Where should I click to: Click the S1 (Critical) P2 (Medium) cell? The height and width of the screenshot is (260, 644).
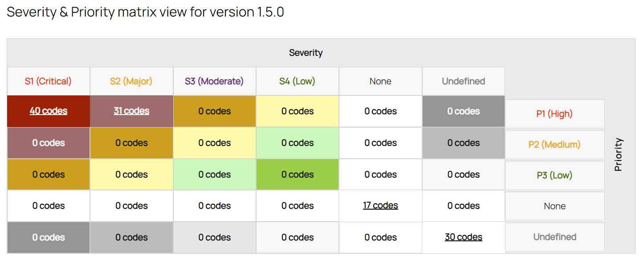click(x=49, y=143)
